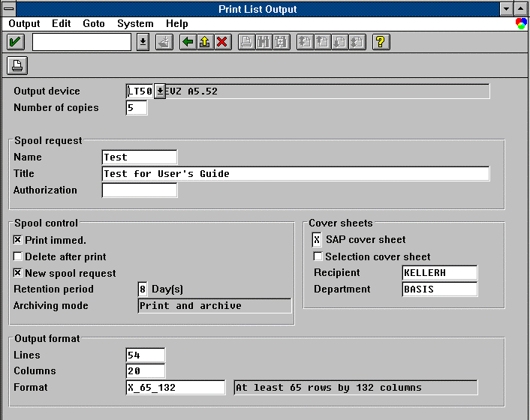Expand the Output device dropdown list
This screenshot has width=530, height=420.
160,91
